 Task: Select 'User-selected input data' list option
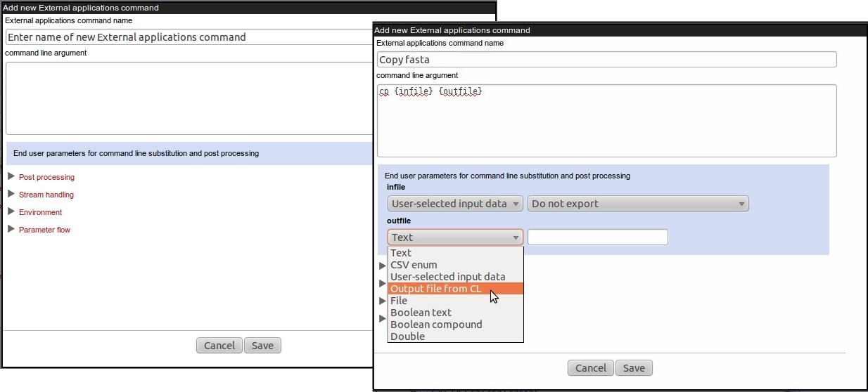pyautogui.click(x=455, y=277)
